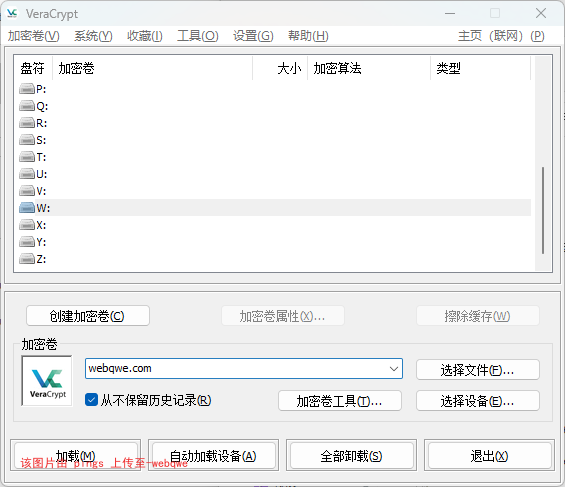
Task: Select the U: drive letter text
Action: click(41, 174)
